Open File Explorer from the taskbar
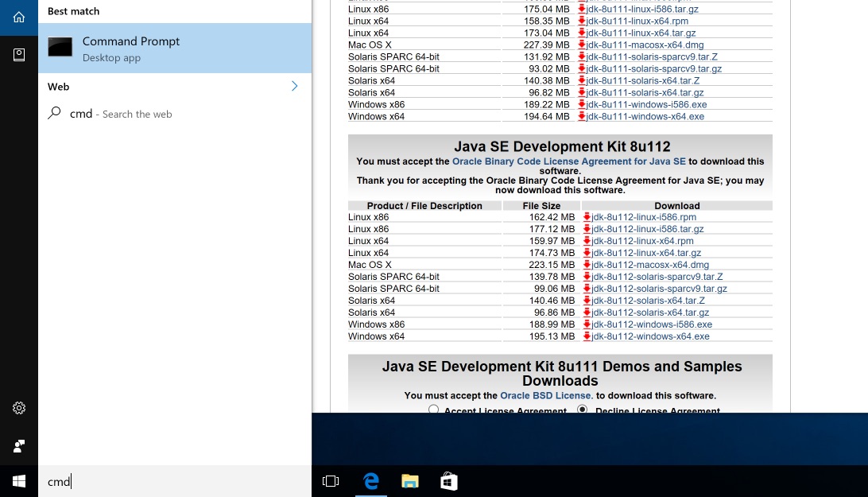The width and height of the screenshot is (868, 497). 409,481
